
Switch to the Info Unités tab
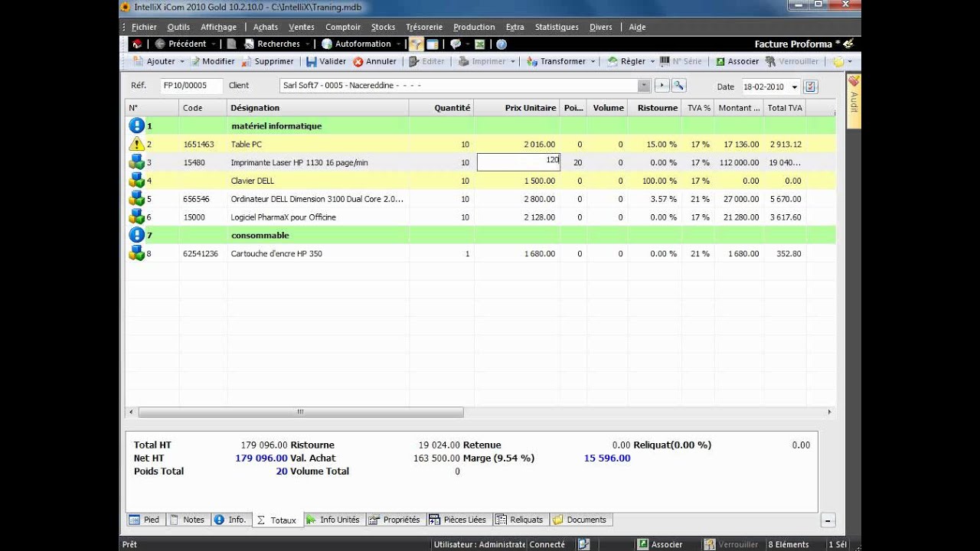[x=333, y=520]
